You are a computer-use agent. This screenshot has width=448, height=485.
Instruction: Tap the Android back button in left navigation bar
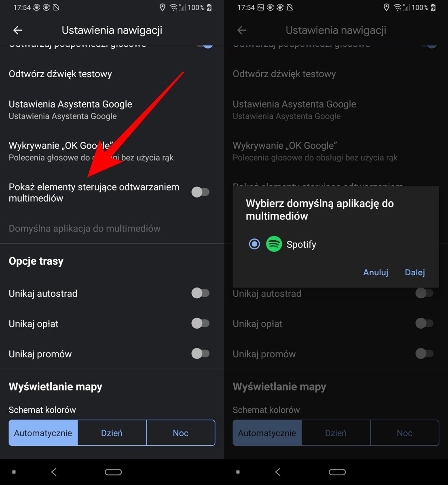(x=54, y=472)
